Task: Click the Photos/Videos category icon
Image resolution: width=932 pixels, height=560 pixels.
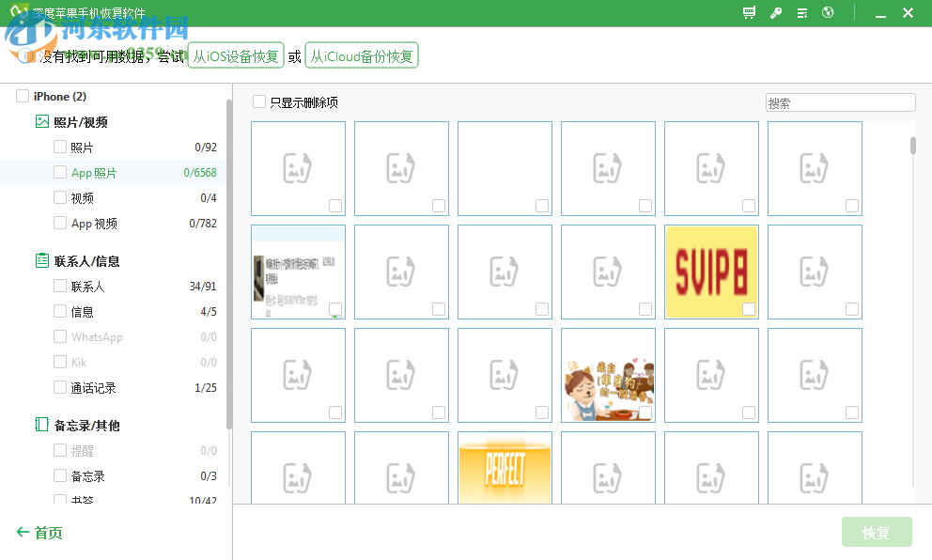Action: (41, 122)
